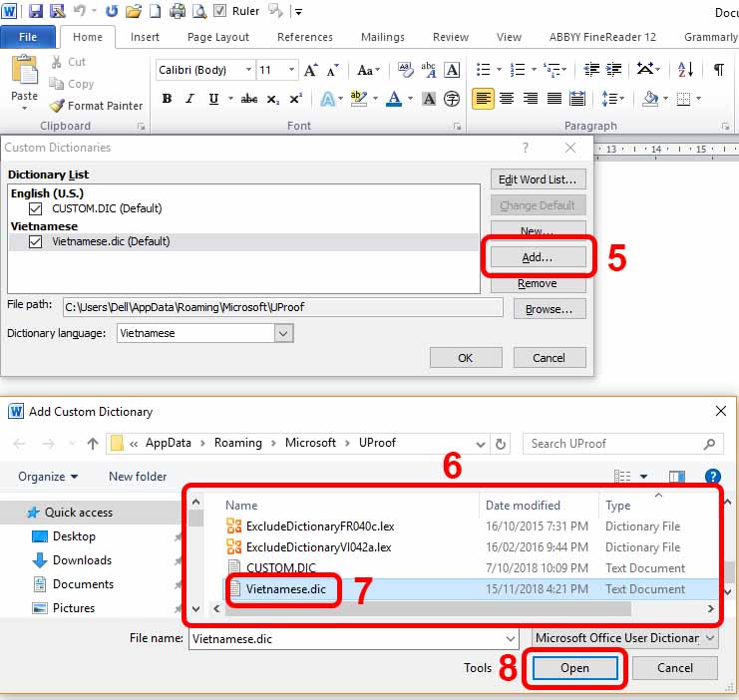Click the Refresh icon beside address bar

tap(501, 444)
